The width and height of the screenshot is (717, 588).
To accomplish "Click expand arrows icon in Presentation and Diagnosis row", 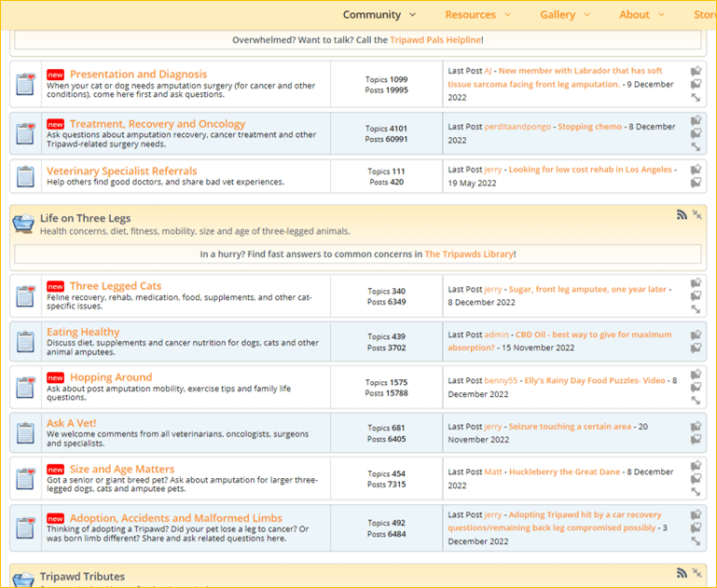I will [696, 98].
